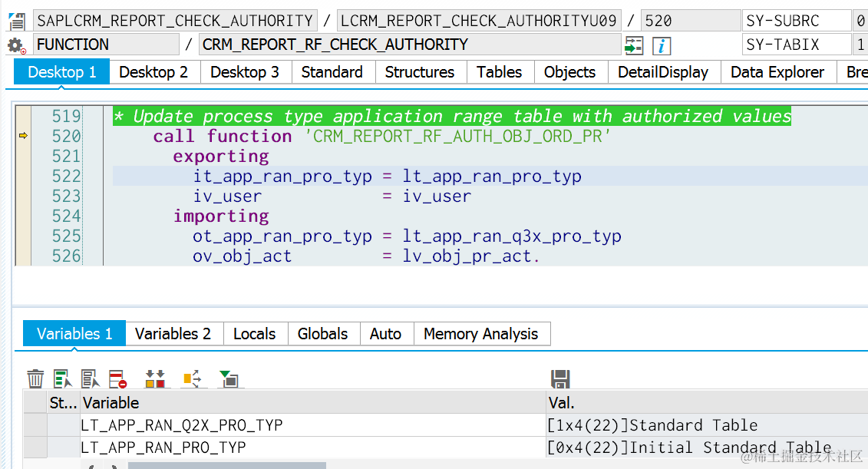868x469 pixels.
Task: Open the Auto tab
Action: [x=385, y=334]
